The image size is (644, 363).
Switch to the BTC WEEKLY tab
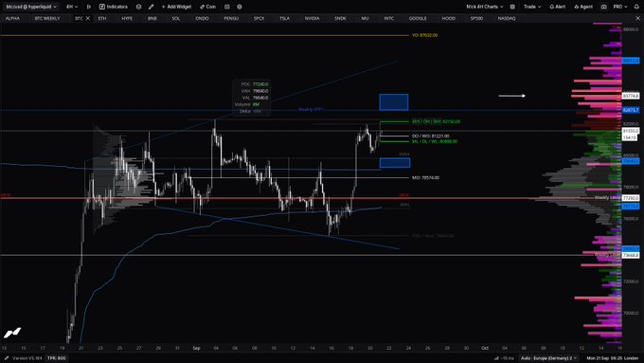[x=47, y=19]
